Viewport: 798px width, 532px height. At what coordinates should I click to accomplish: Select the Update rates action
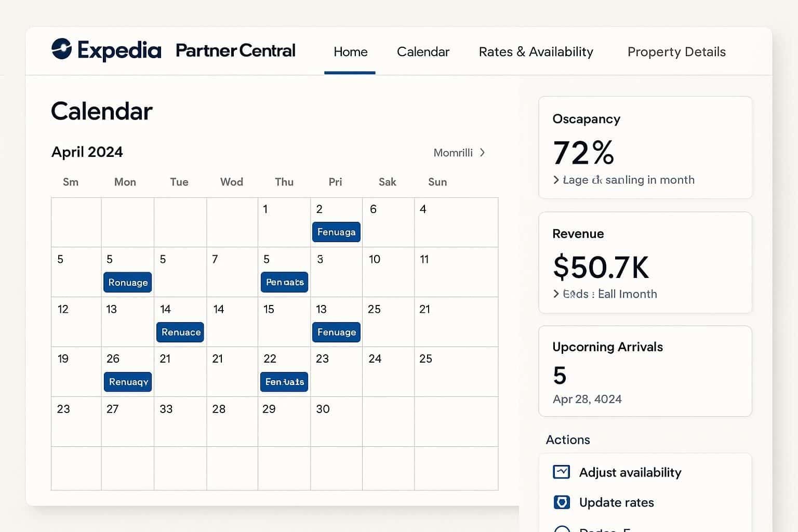pos(616,502)
